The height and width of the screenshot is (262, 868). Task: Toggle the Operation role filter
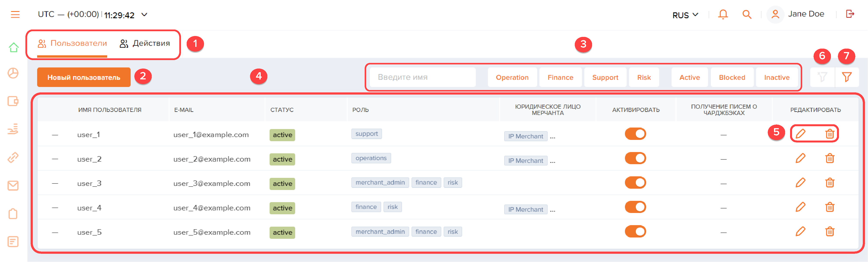[512, 77]
